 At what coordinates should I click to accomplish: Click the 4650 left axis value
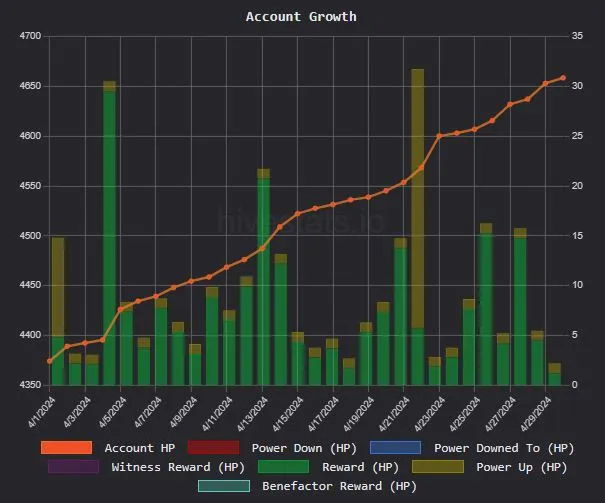[30, 86]
